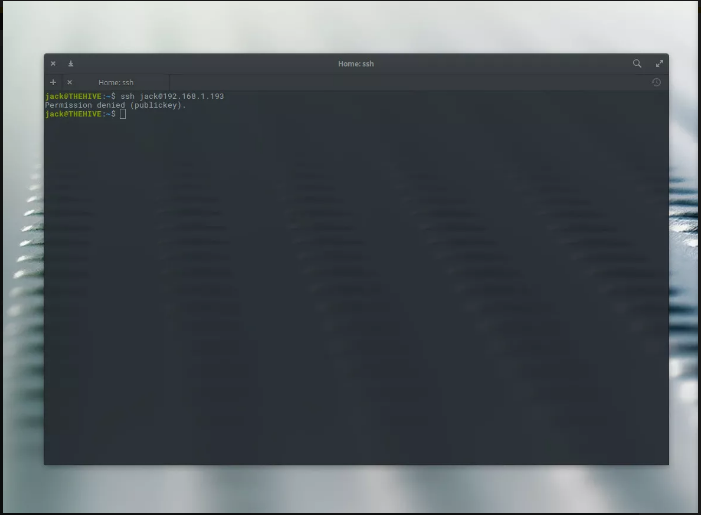The height and width of the screenshot is (515, 701).
Task: Close the "Home: ssh" tab
Action: (x=70, y=82)
